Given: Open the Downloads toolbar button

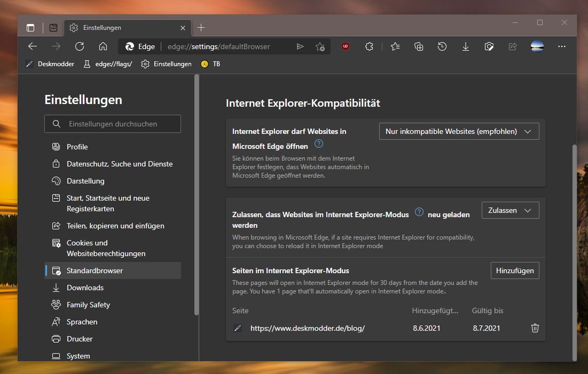Looking at the screenshot, I should coord(465,46).
